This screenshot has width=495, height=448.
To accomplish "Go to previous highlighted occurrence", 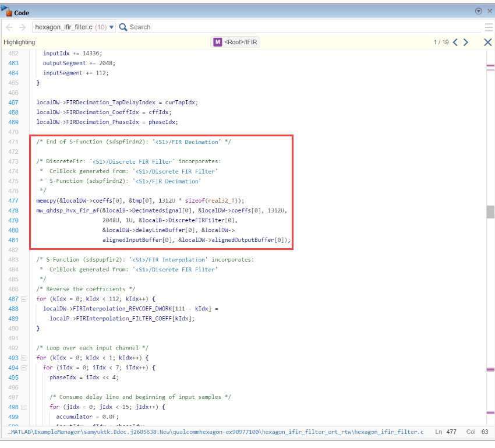I will [x=455, y=43].
